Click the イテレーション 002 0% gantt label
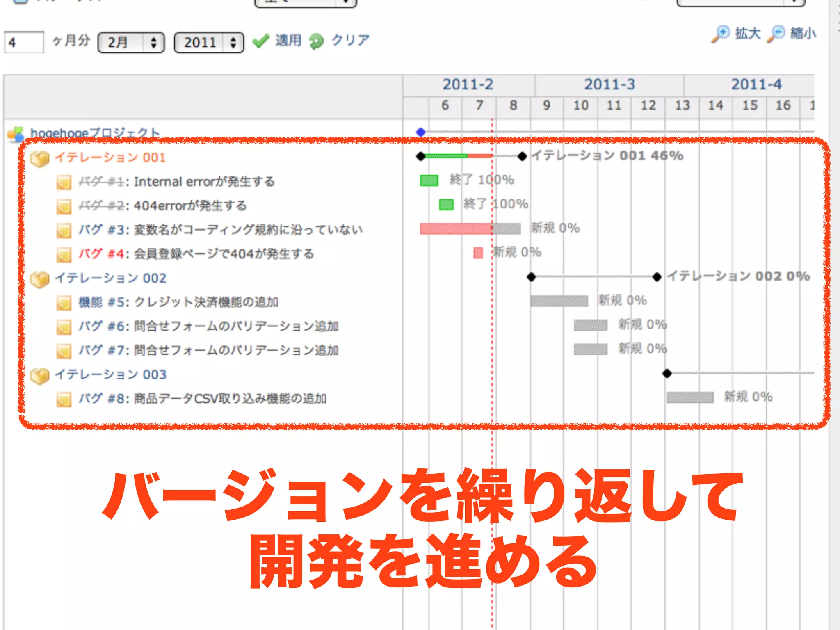This screenshot has height=630, width=840. (x=738, y=276)
